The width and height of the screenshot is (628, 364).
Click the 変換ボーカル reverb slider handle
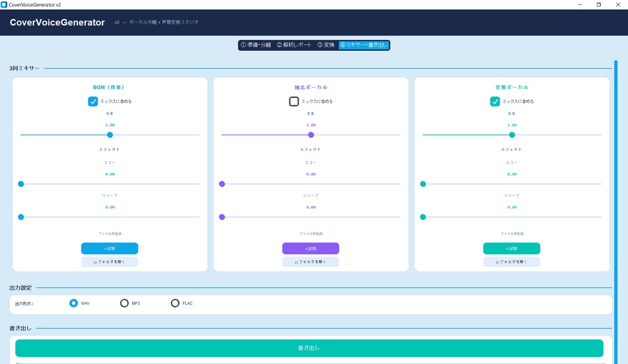[423, 217]
